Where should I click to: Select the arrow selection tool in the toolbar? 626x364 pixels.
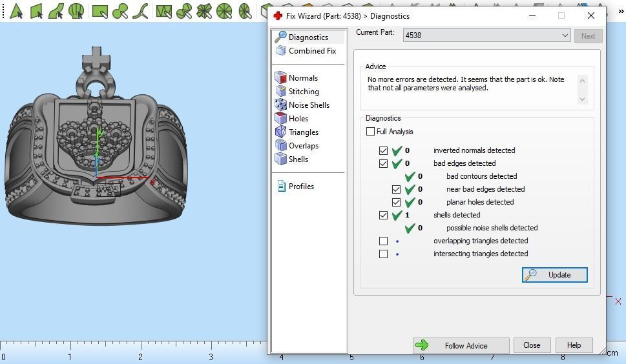point(16,11)
